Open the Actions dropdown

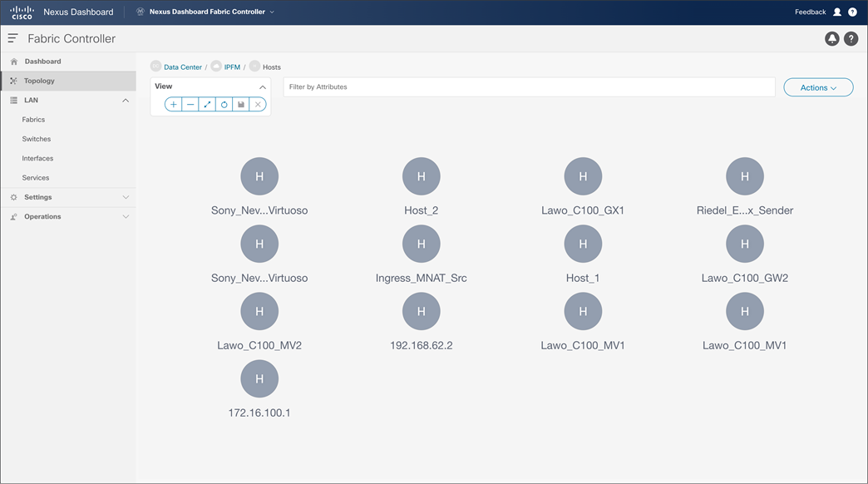click(818, 87)
